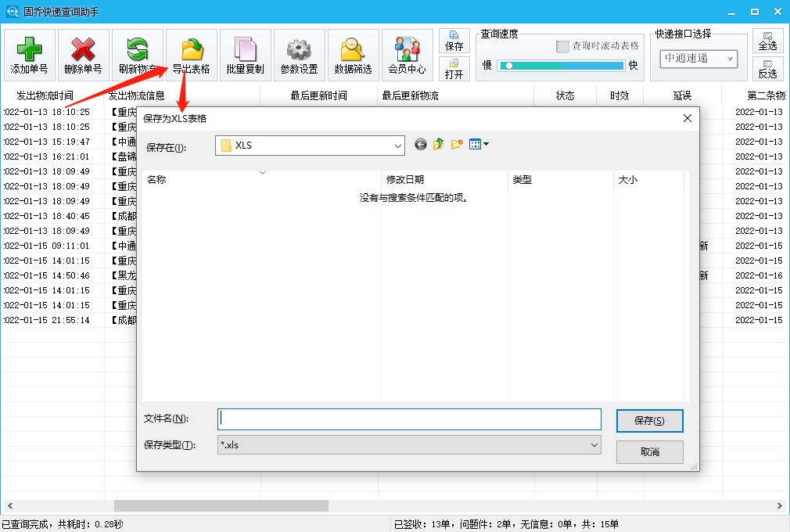Select row with time 16:21:01
Image resolution: width=790 pixels, height=532 pixels.
point(46,156)
